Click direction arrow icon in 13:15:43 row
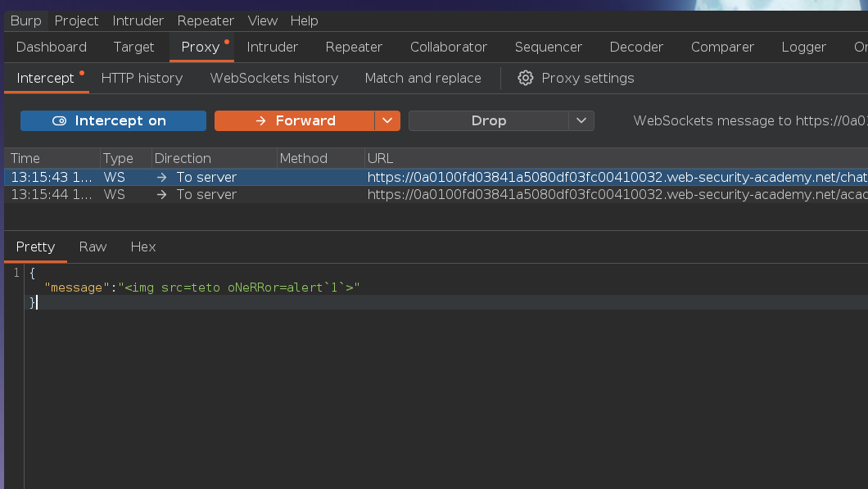 point(161,177)
